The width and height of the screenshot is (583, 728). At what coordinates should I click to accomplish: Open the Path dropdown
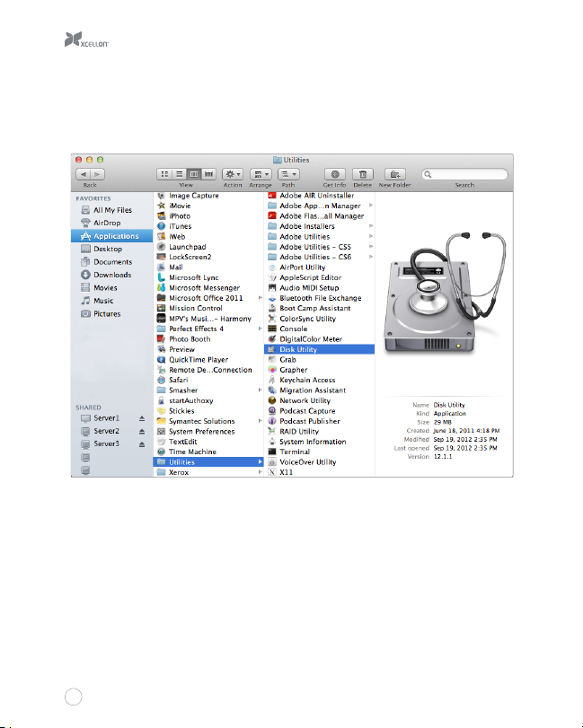[288, 174]
